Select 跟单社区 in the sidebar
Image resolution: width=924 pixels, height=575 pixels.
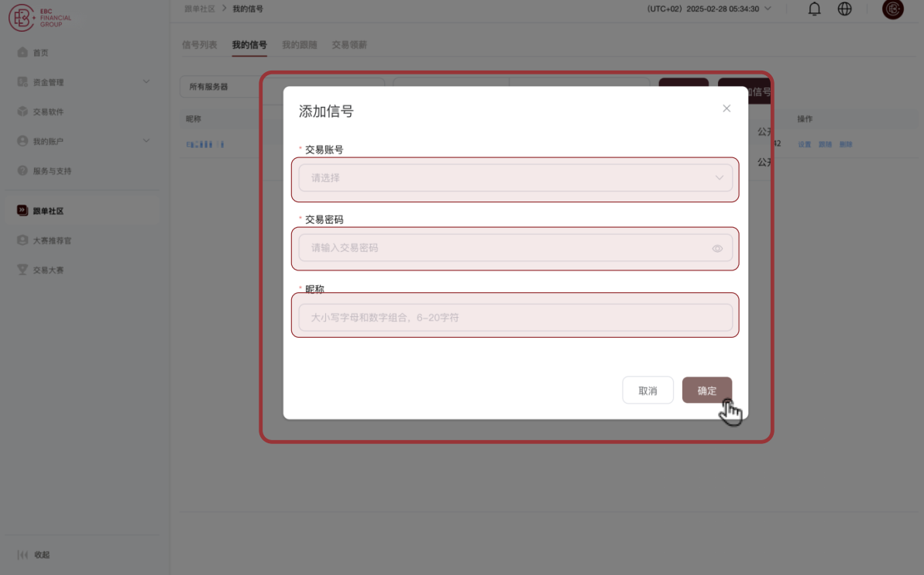click(81, 211)
